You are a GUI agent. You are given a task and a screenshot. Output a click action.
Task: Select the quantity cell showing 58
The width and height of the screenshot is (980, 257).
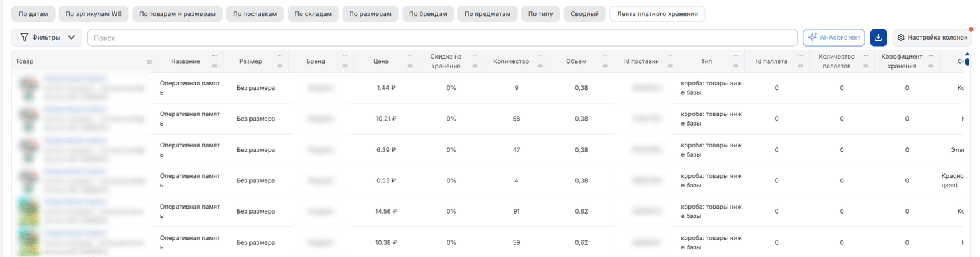516,119
